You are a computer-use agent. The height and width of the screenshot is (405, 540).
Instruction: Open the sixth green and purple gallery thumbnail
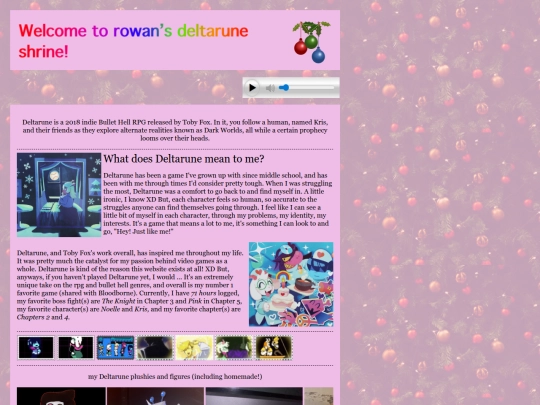coord(234,348)
